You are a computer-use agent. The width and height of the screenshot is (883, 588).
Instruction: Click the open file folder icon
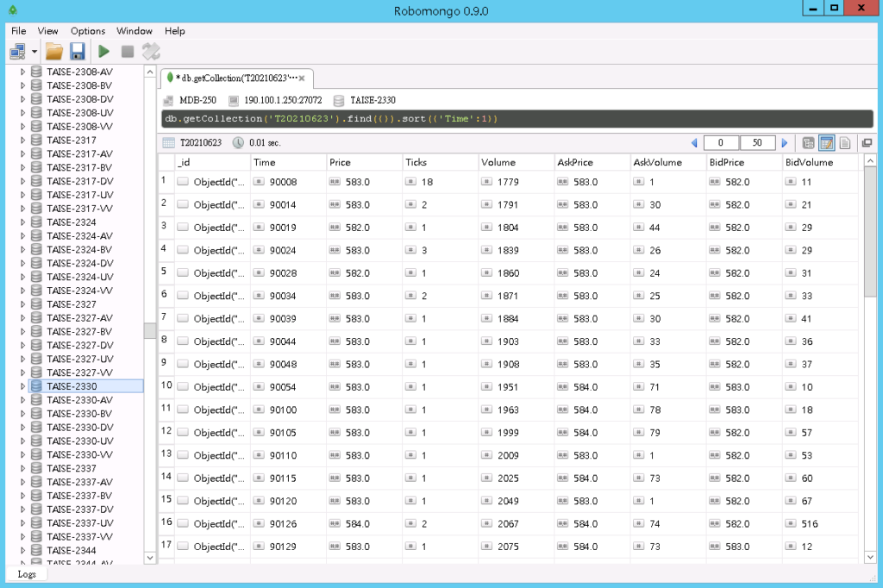click(x=54, y=52)
